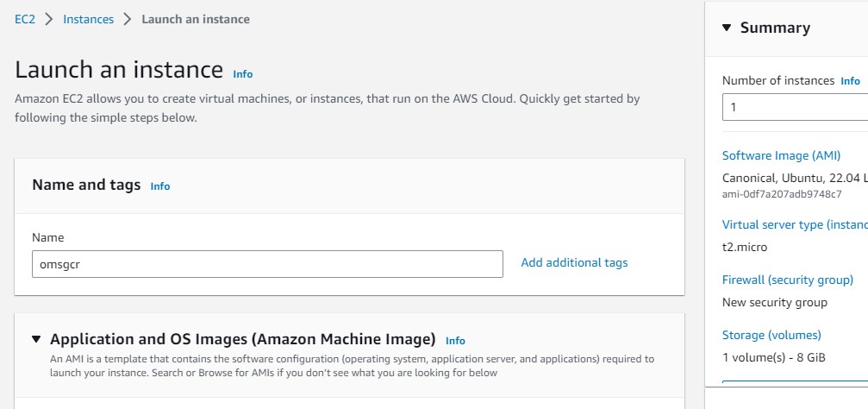Click the Name and tags section heading
Image resolution: width=868 pixels, height=409 pixels.
tap(86, 185)
